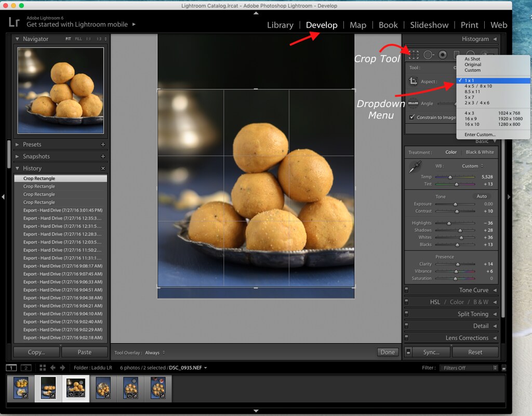Select the Crop Overlay tool icon
Screen dimensions: 532x416
point(414,55)
